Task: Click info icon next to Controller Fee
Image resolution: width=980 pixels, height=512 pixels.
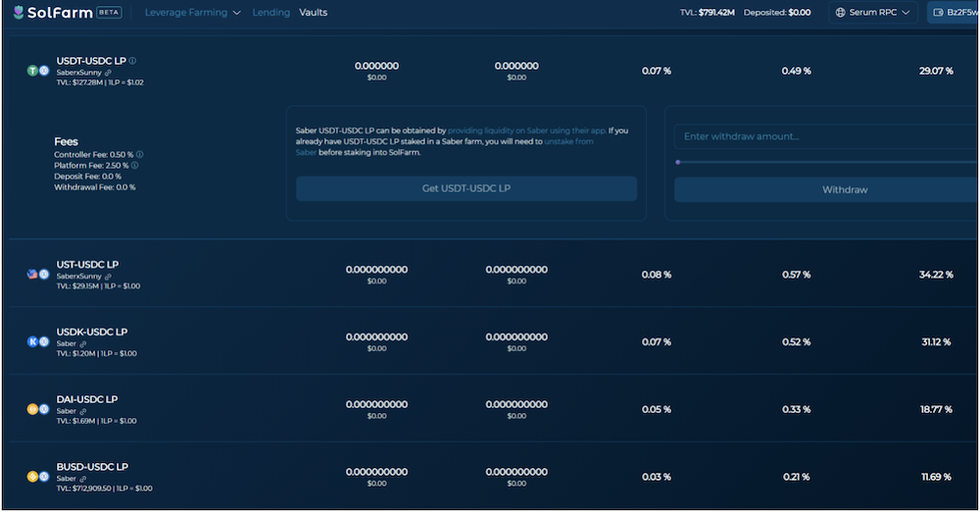Action: 139,154
